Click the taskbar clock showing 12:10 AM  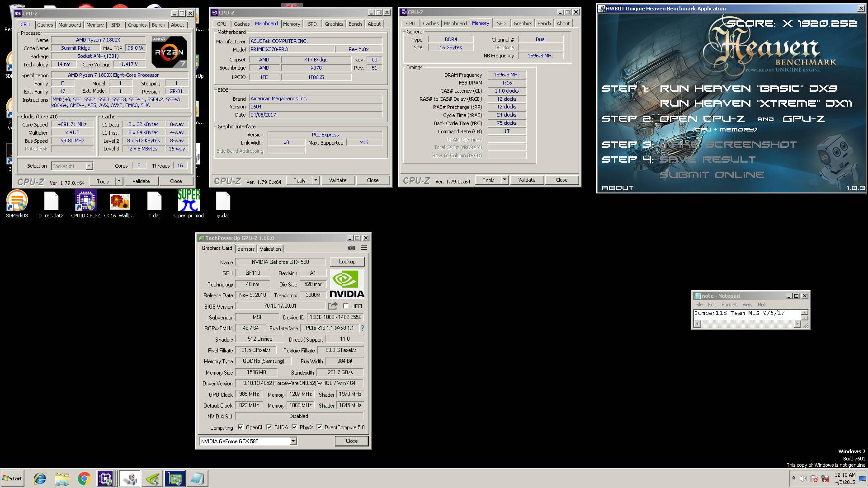(x=845, y=479)
